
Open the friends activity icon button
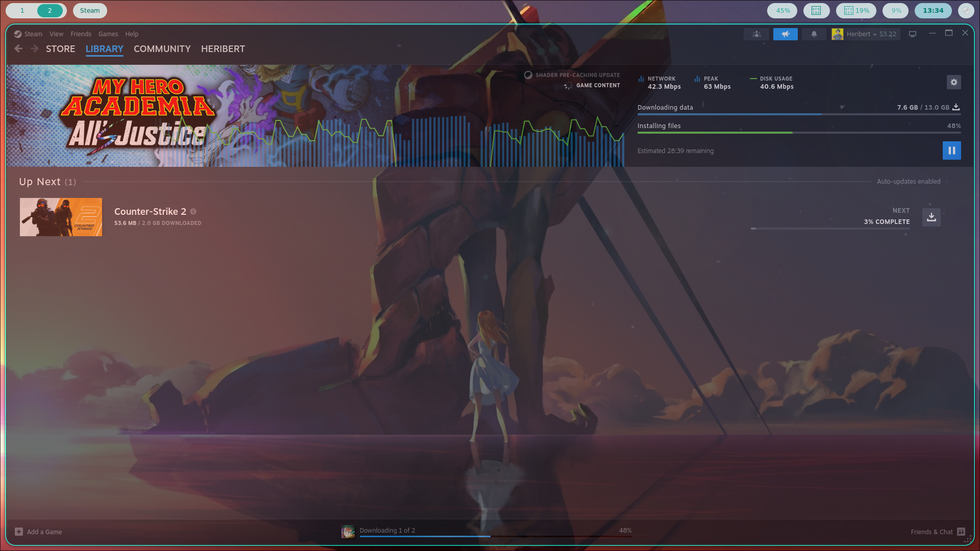[756, 34]
